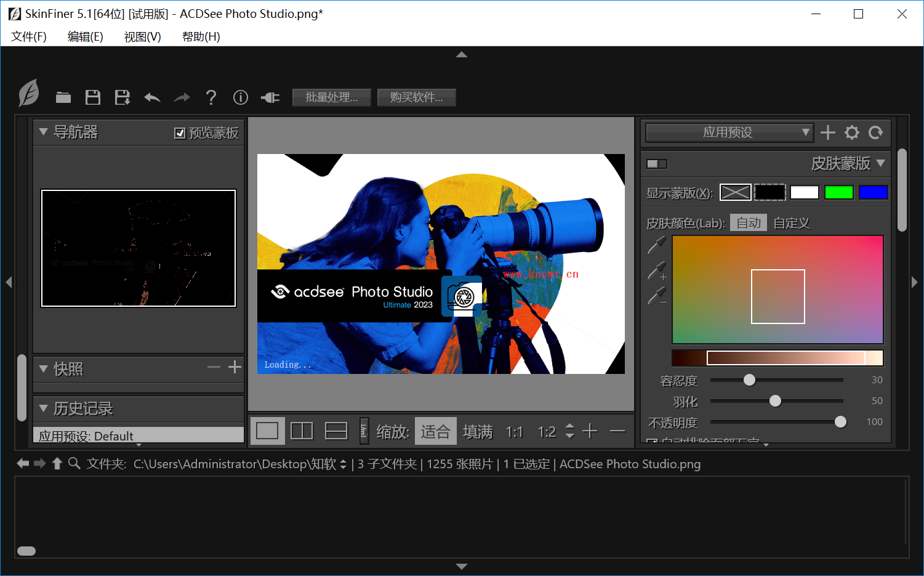Toggle the 预览蒙板 checkbox
The height and width of the screenshot is (576, 924).
180,133
